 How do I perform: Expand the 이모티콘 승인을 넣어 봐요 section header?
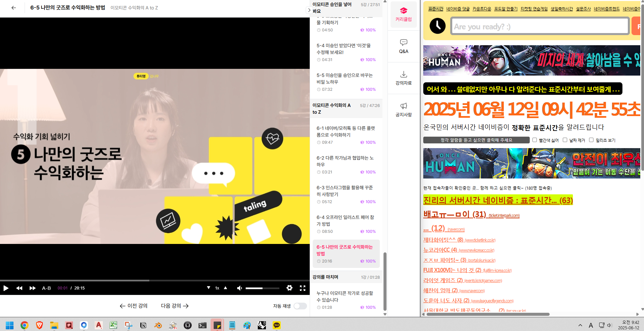(346, 8)
